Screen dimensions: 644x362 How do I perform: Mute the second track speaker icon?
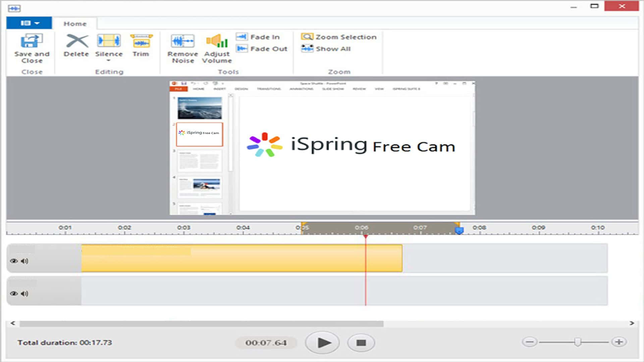pyautogui.click(x=24, y=294)
